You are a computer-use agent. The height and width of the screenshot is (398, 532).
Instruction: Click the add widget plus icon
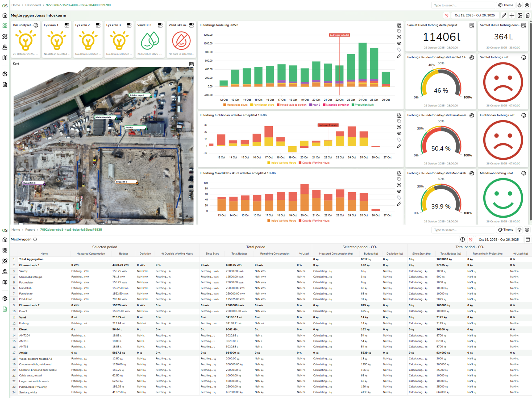pyautogui.click(x=512, y=15)
